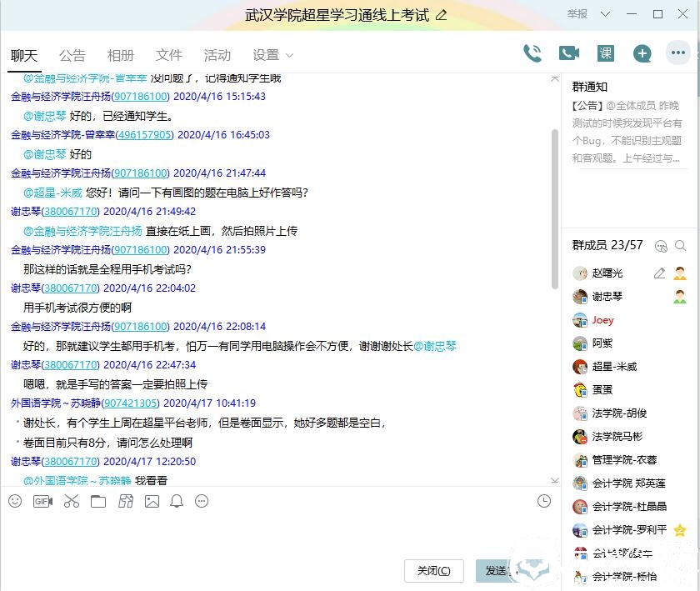Click the 关闭(C) button

click(433, 571)
